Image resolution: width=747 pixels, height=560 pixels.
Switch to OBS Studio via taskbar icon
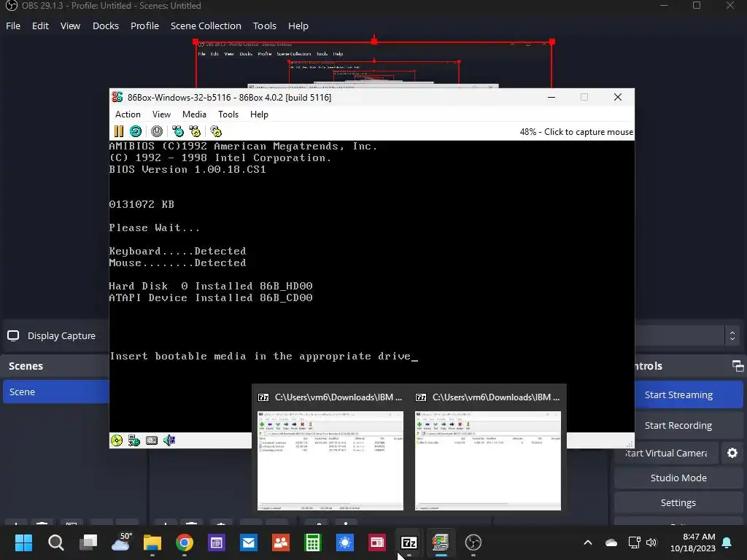(x=473, y=542)
